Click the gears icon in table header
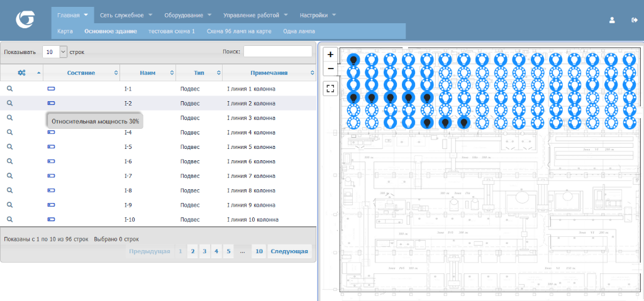 click(21, 73)
